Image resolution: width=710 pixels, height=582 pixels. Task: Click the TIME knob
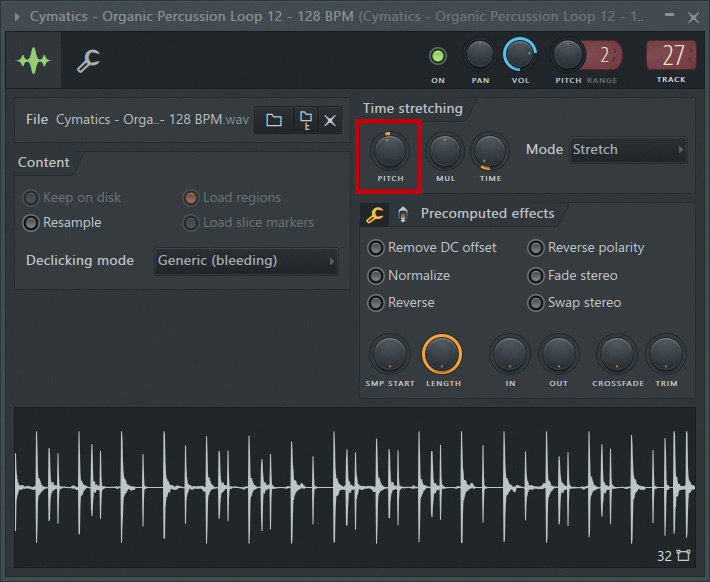tap(490, 151)
